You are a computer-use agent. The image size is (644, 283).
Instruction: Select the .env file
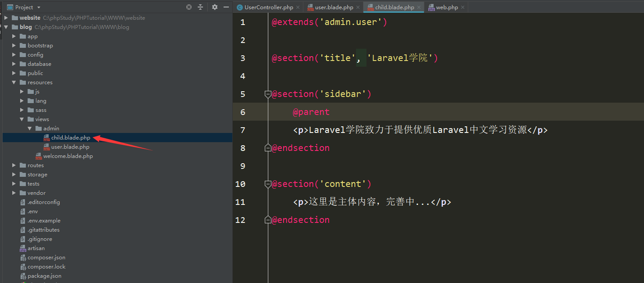pos(32,211)
